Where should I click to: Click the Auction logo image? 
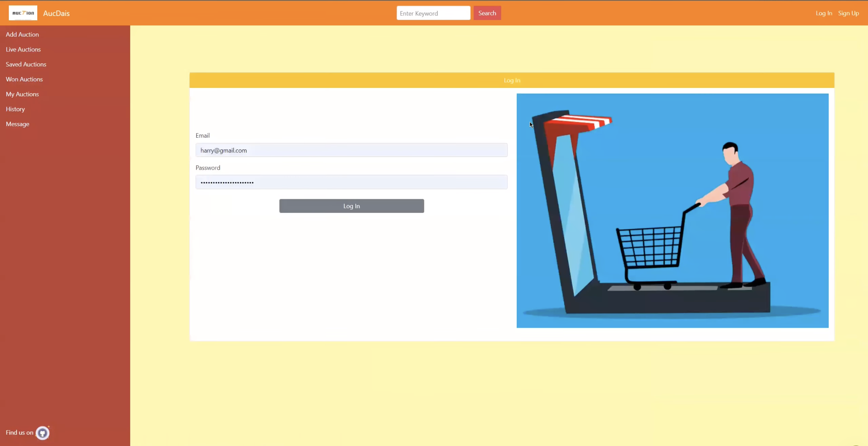pyautogui.click(x=23, y=13)
